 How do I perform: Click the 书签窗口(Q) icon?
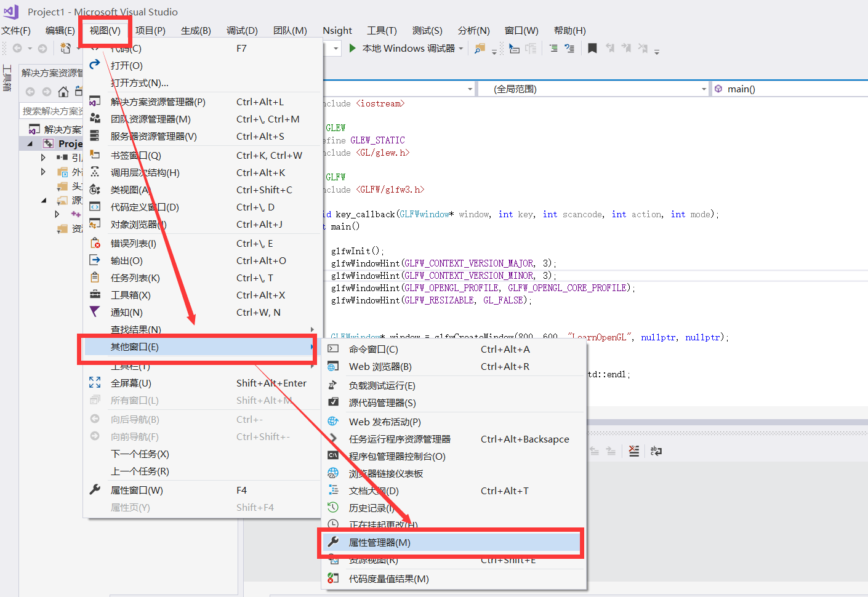click(x=95, y=154)
